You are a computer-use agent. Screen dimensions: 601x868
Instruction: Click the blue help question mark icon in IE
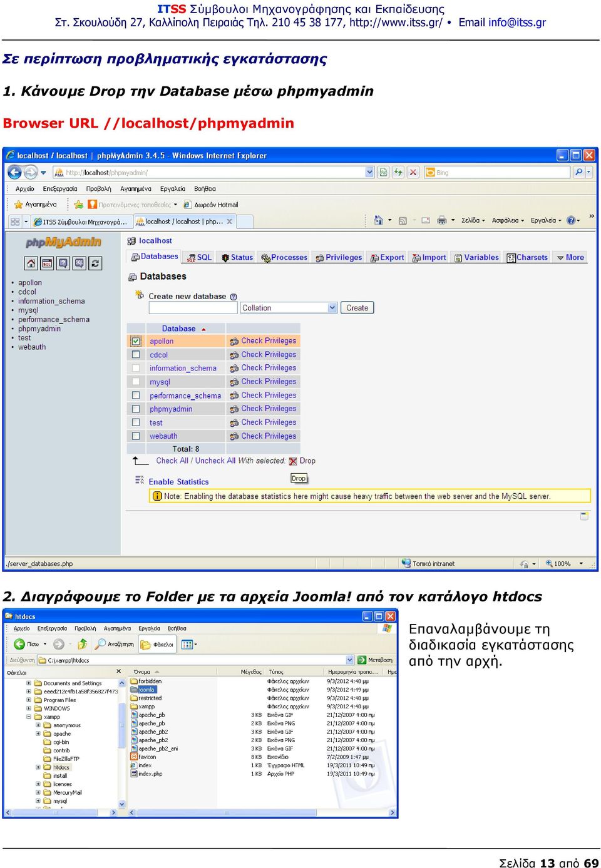coord(571,220)
